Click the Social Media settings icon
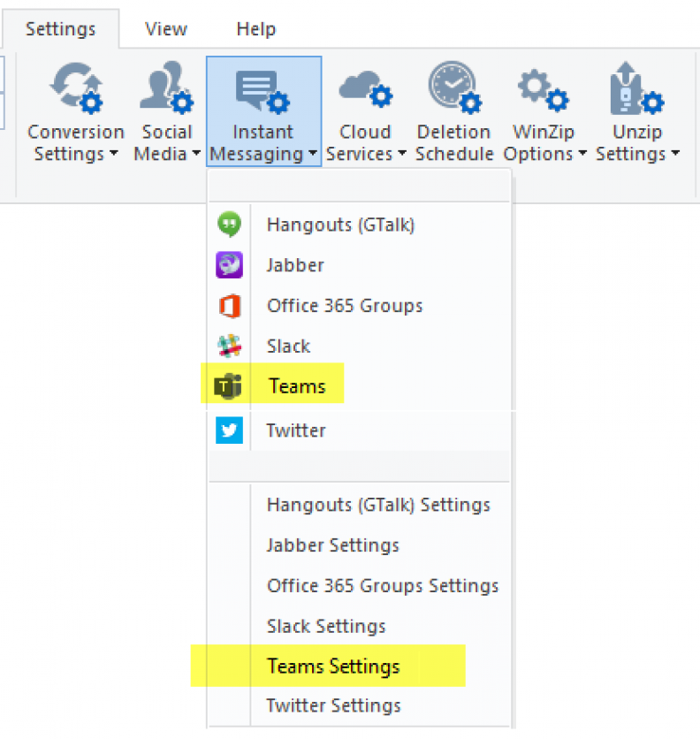This screenshot has height=739, width=700. point(166,88)
